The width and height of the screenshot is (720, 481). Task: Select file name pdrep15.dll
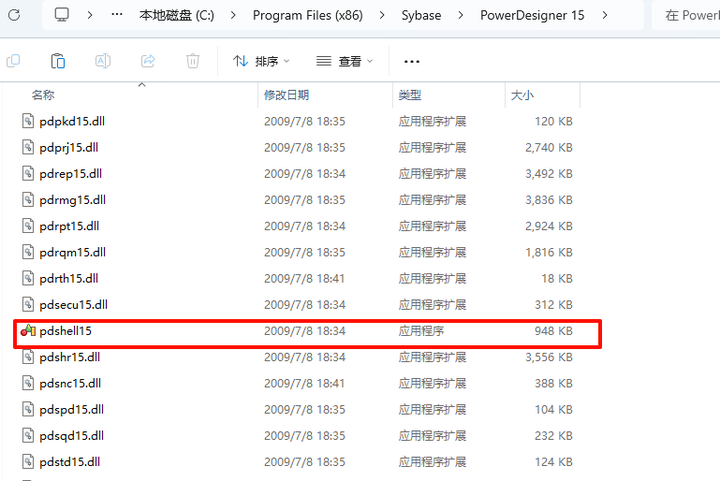tap(70, 174)
